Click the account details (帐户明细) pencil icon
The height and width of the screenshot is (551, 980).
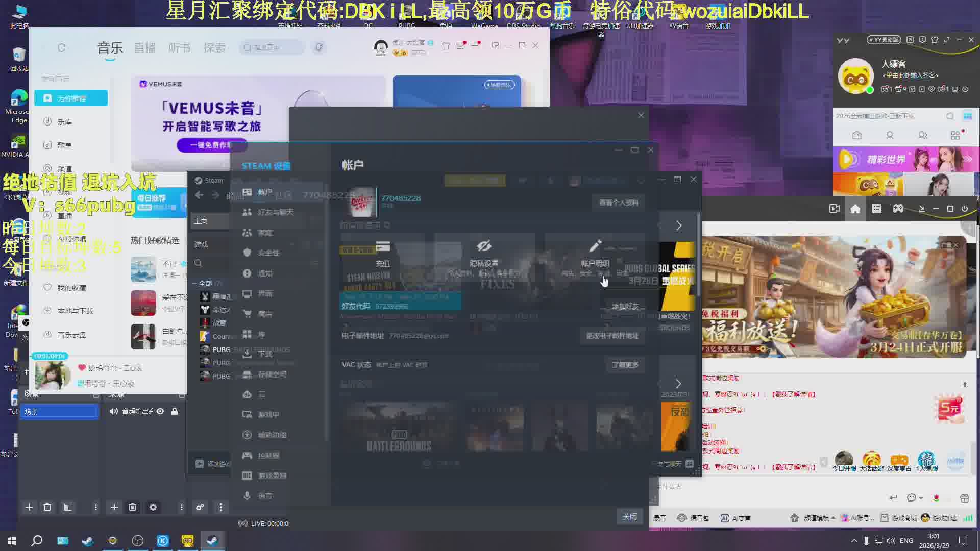595,246
